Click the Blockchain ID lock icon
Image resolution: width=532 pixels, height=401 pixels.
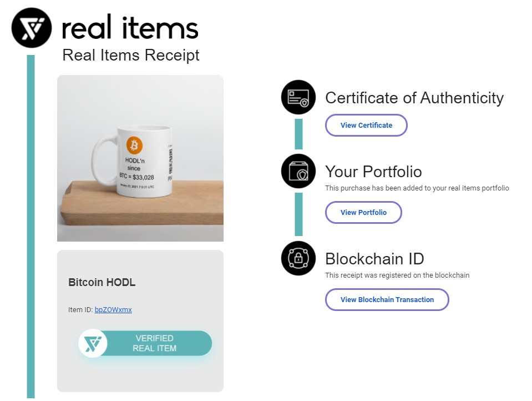(298, 258)
